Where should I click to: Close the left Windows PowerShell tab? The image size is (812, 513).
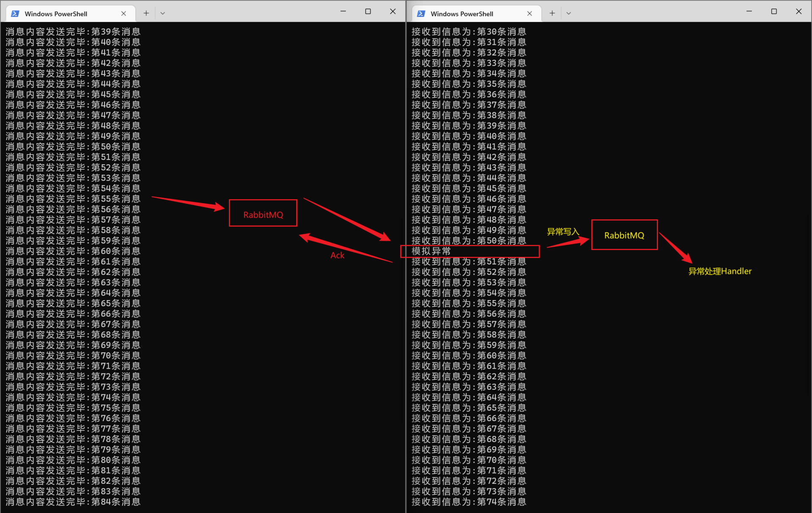(x=123, y=14)
